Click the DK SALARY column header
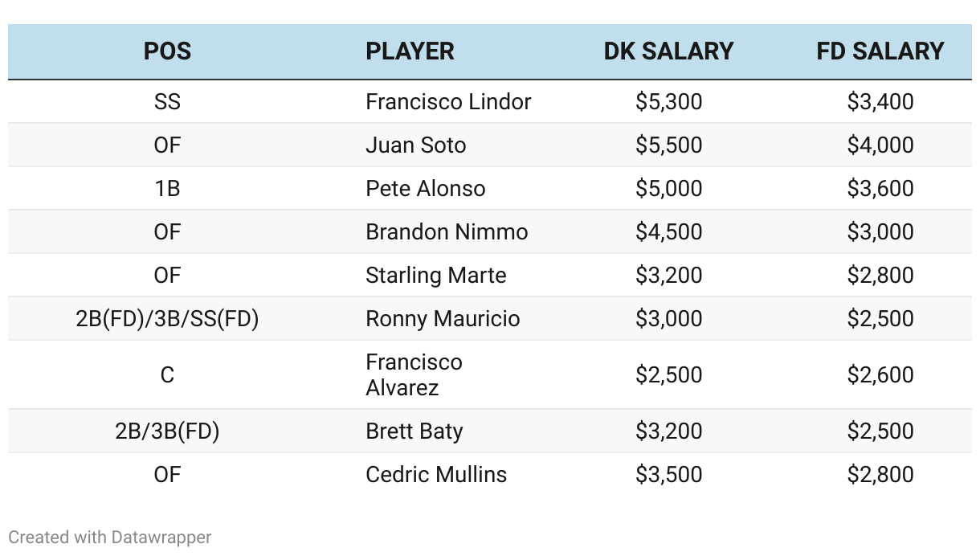 [668, 51]
